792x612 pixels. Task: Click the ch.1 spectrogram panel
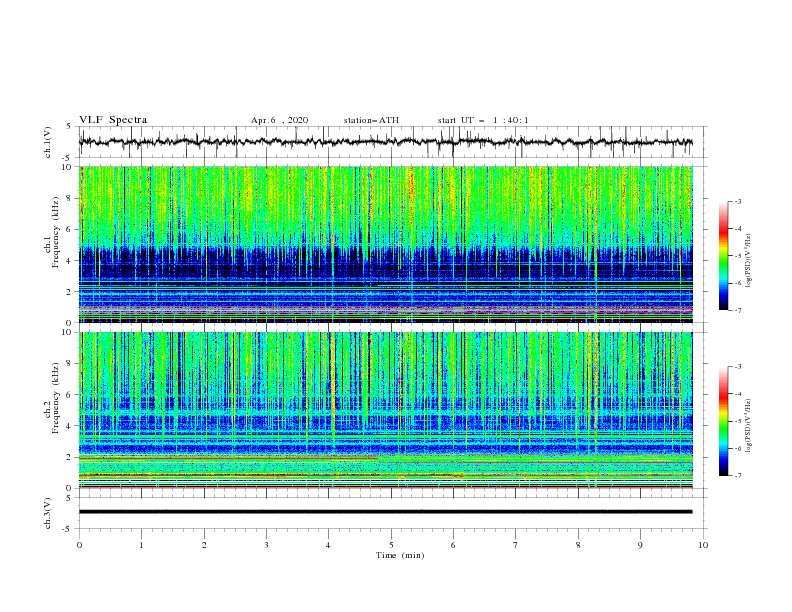pyautogui.click(x=386, y=244)
